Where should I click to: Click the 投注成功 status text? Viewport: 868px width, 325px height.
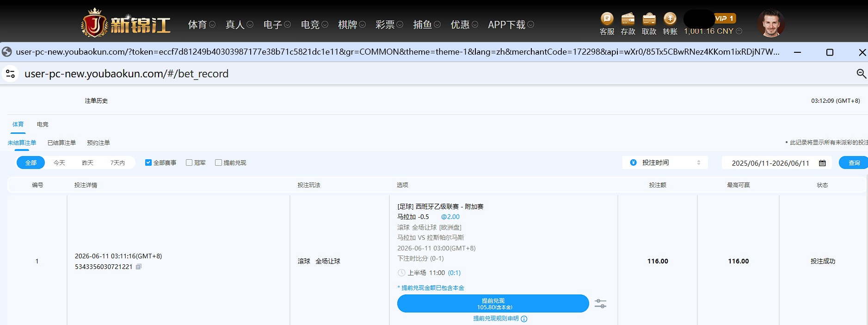[x=823, y=261]
